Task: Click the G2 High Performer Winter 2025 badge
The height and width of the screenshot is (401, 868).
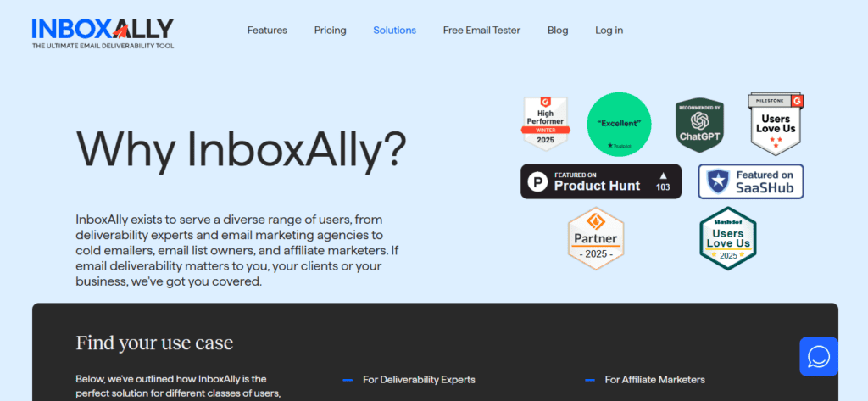Action: 545,124
